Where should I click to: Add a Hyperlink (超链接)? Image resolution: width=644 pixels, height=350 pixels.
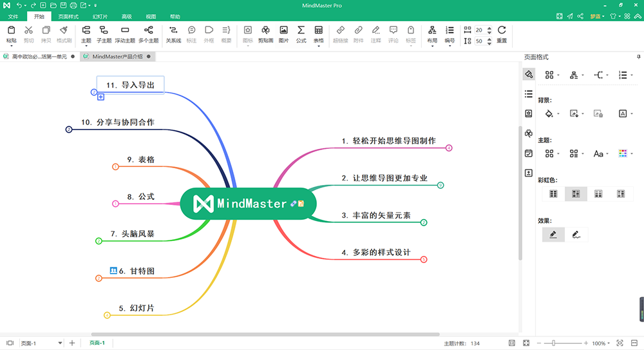341,34
